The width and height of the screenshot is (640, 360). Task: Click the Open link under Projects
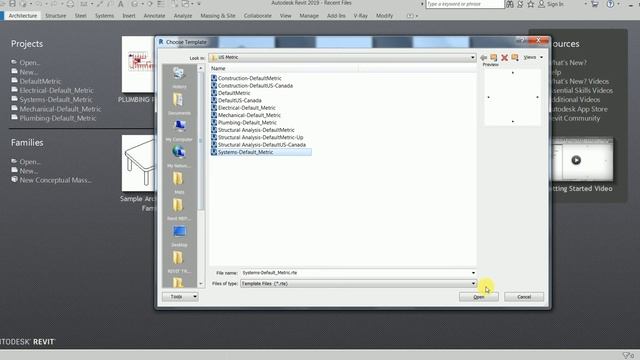tap(29, 62)
